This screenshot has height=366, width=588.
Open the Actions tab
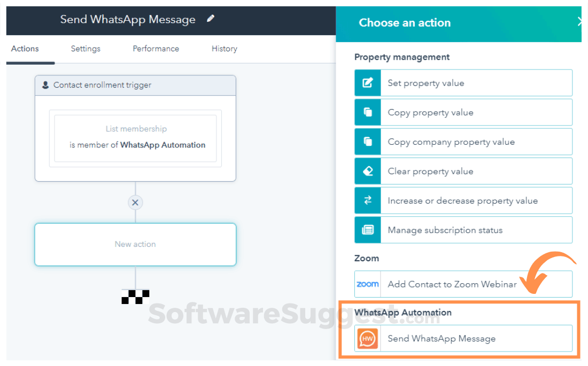click(24, 49)
